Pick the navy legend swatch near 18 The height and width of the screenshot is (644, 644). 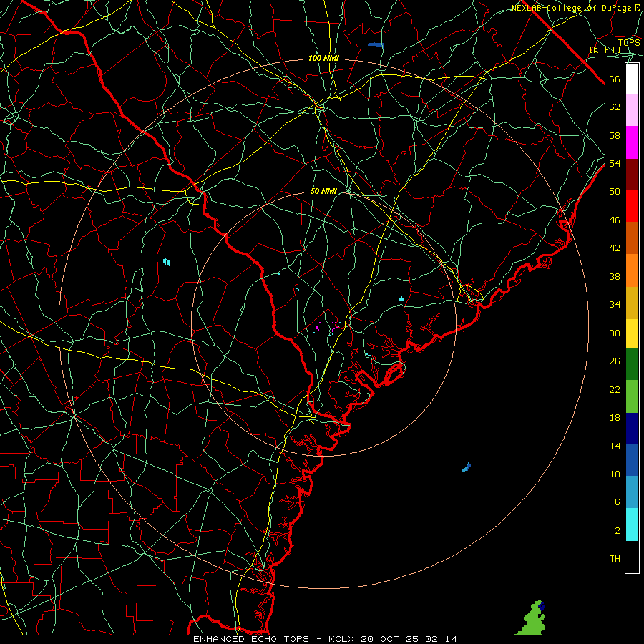click(x=632, y=429)
